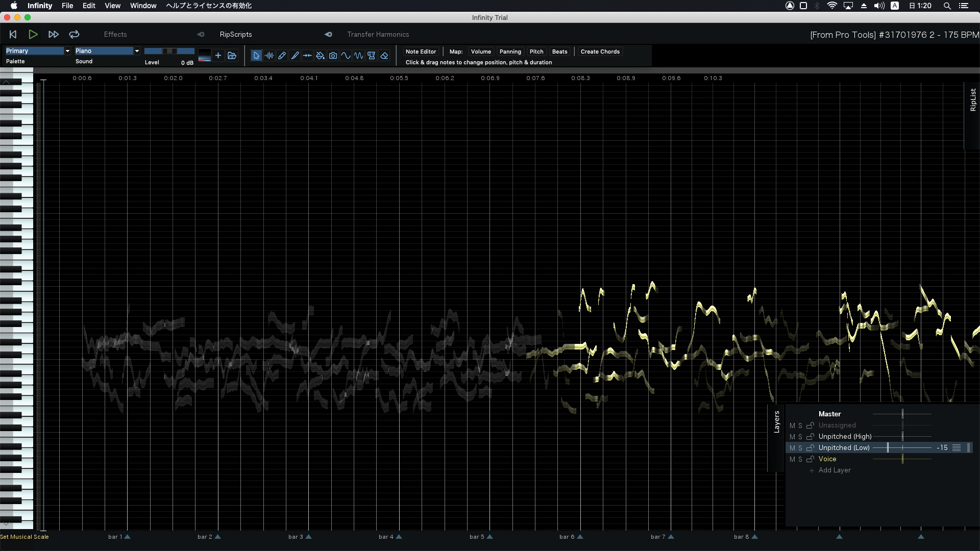This screenshot has height=551, width=980.
Task: Open the Panning map
Action: (510, 52)
